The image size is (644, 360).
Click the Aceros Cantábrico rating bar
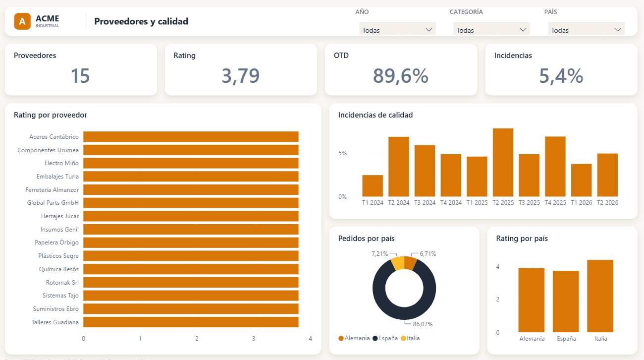191,136
